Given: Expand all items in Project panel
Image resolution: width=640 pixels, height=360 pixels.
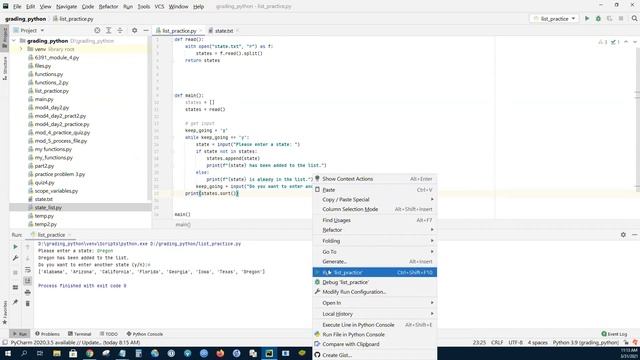Looking at the screenshot, I should [109, 30].
